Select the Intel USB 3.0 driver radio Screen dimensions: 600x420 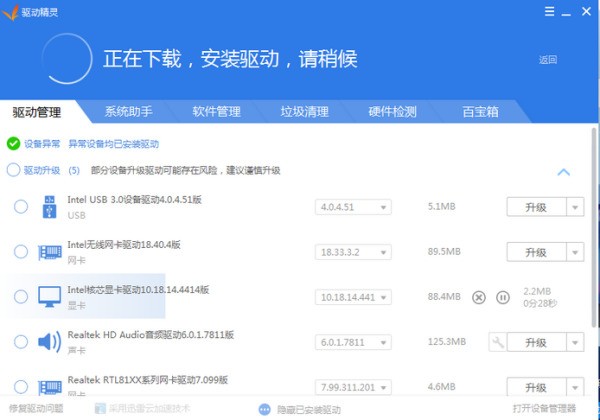pos(21,207)
